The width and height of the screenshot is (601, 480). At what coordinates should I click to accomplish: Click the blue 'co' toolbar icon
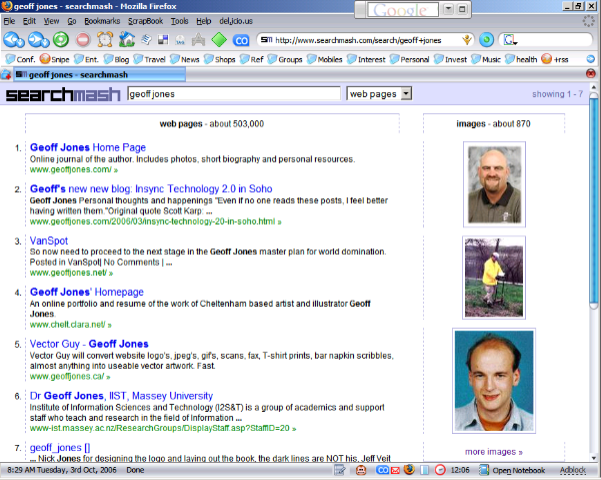coord(241,40)
